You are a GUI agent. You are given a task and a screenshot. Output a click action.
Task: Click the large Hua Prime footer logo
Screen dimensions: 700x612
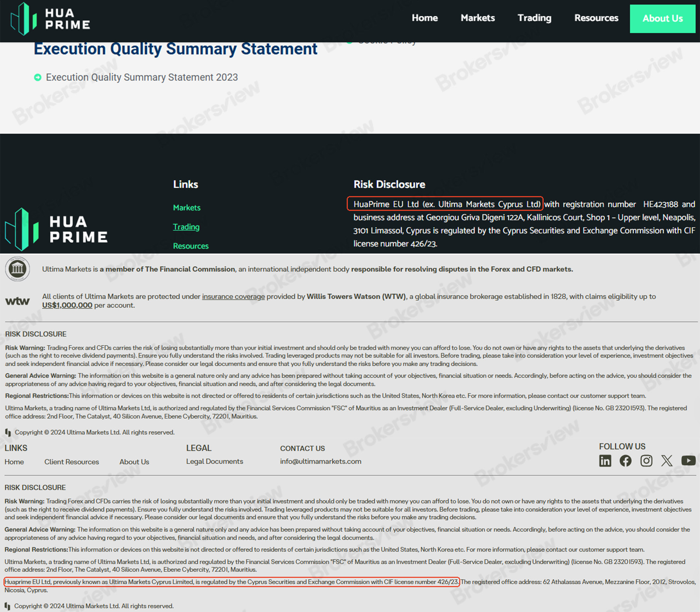tap(56, 229)
